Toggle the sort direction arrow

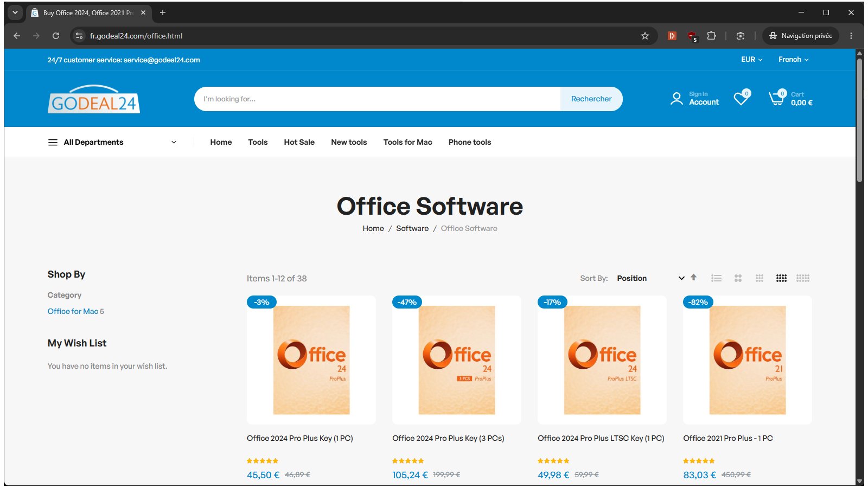pos(693,278)
